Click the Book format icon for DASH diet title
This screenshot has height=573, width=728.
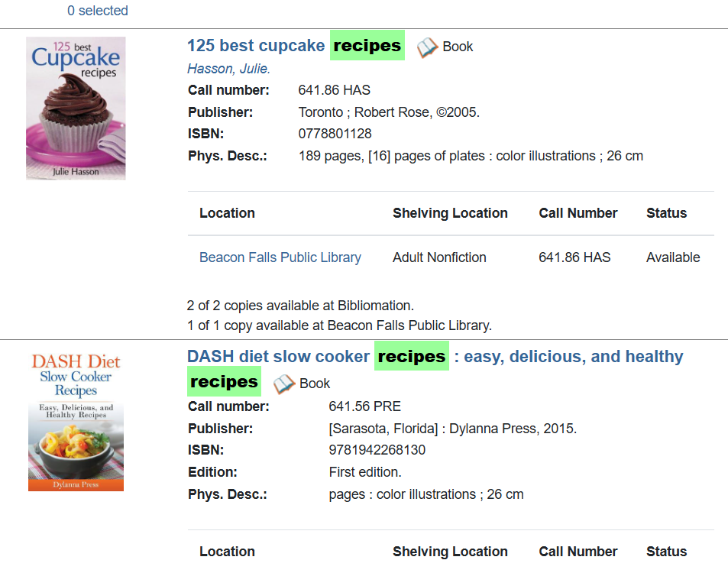pyautogui.click(x=284, y=384)
